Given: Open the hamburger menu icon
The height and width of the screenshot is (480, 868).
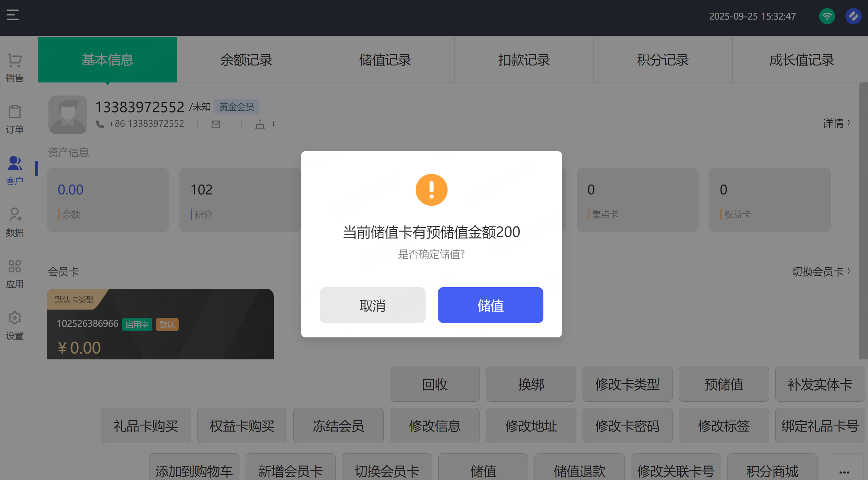Looking at the screenshot, I should (x=13, y=15).
